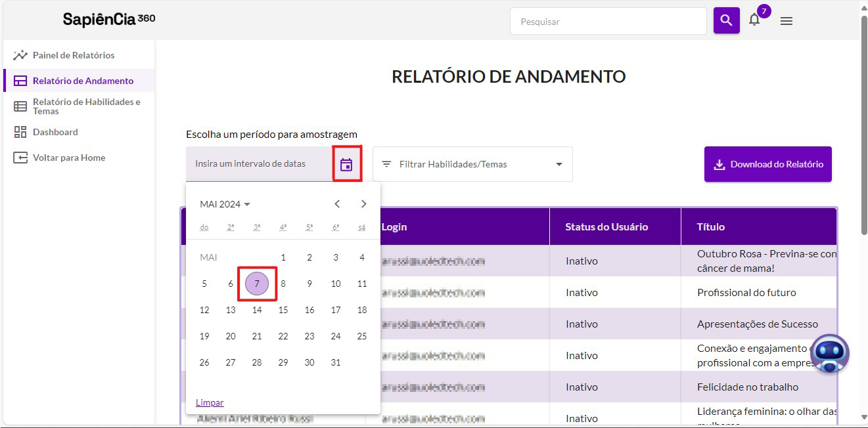Screen dimensions: 868x428
Task: Expand MAI 2024 month selector
Action: (225, 204)
